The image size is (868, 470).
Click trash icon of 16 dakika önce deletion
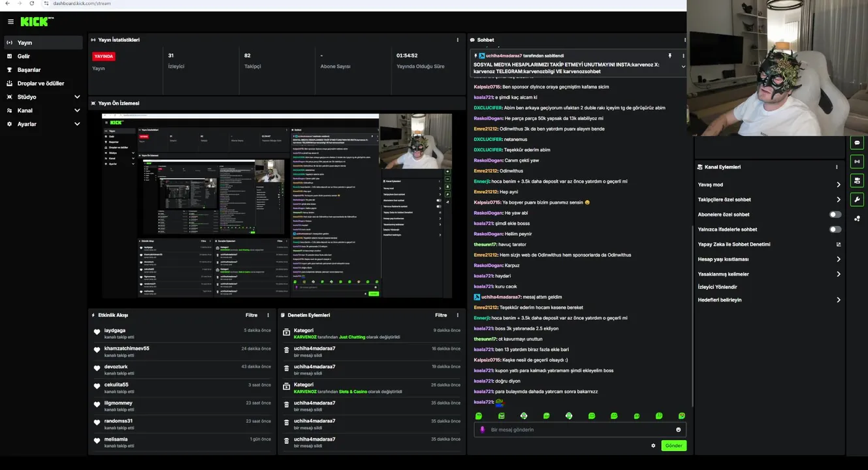coord(286,351)
